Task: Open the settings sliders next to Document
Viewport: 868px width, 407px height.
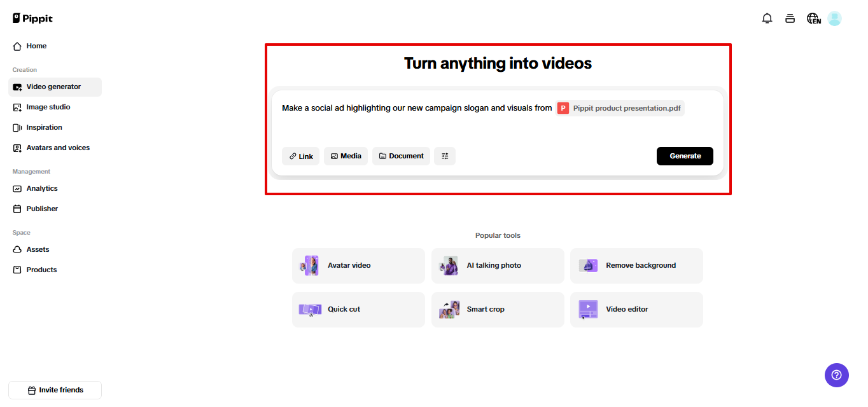Action: [444, 156]
